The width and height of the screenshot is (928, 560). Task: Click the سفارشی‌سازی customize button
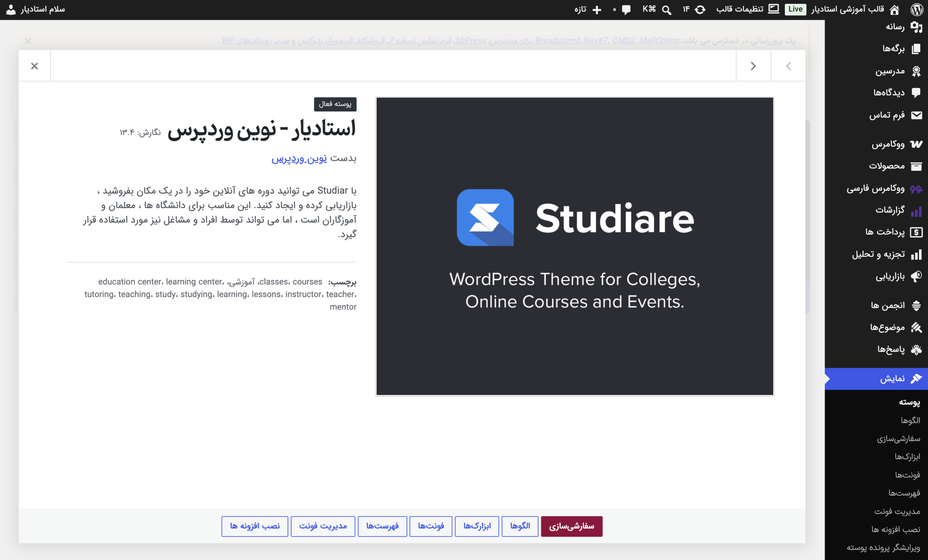click(x=571, y=526)
